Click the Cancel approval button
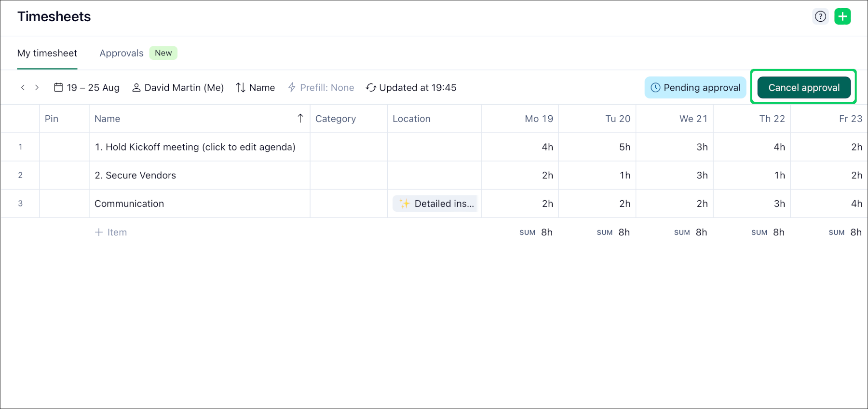 803,87
